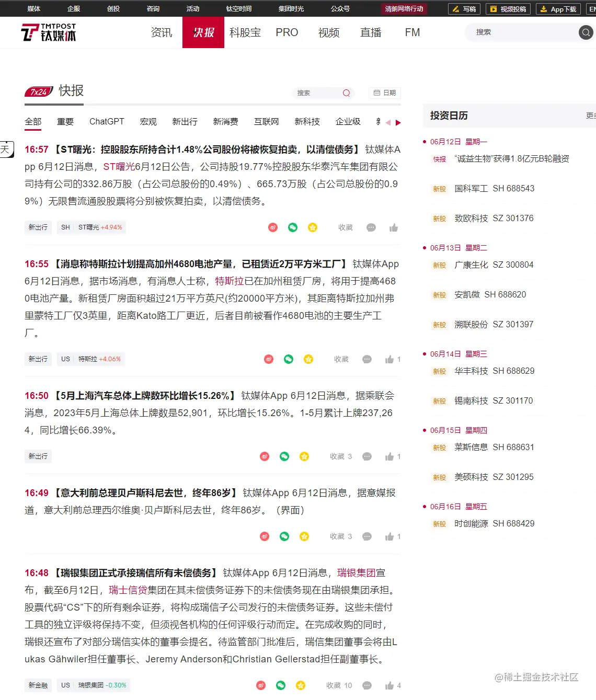Click star share icon on 特斯拉 news
596x700 pixels.
[x=308, y=359]
